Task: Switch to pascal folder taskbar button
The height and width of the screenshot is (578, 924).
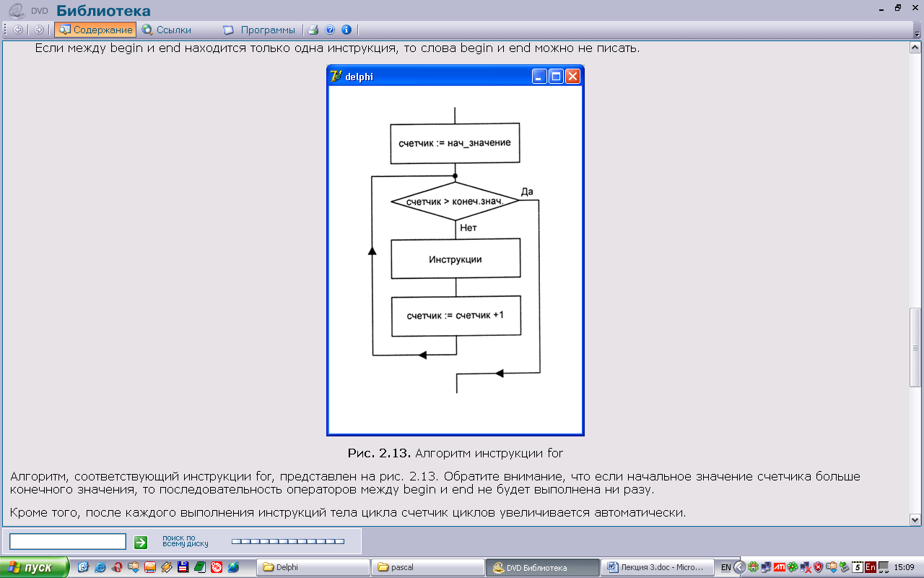Action: point(427,567)
